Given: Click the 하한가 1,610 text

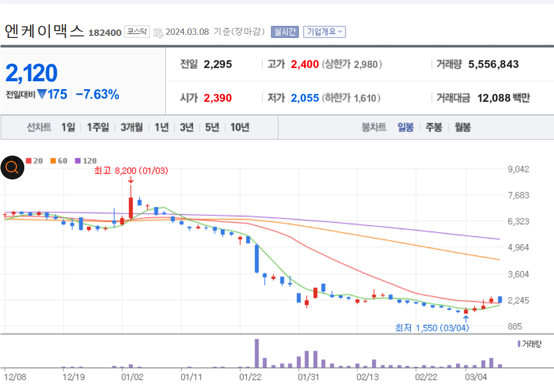Looking at the screenshot, I should click(x=351, y=98).
